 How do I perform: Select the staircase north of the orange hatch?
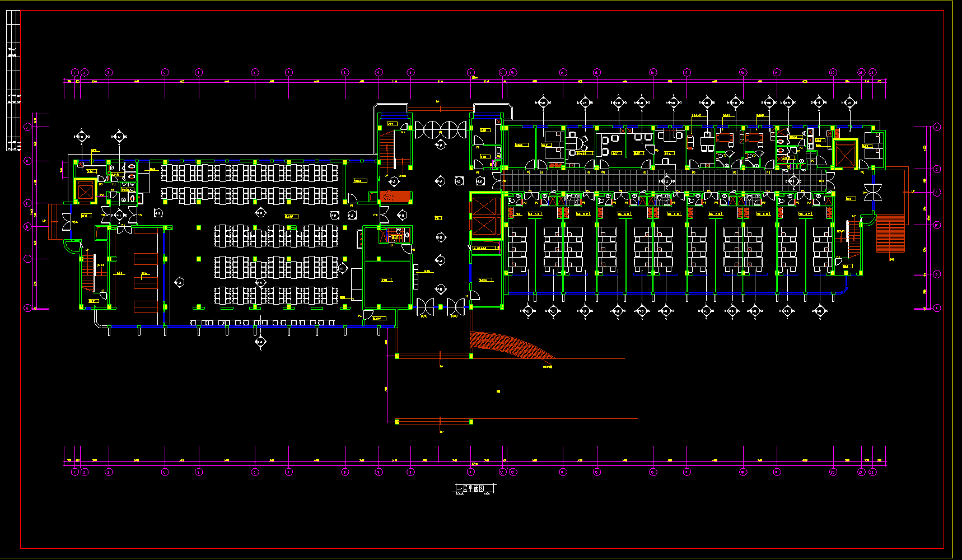(387, 148)
